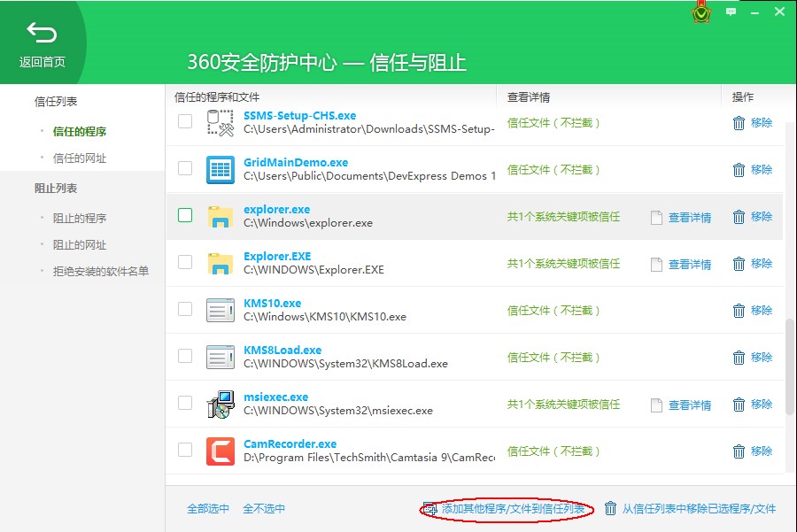797x532 pixels.
Task: Click 查看详情 link for explorer.exe
Action: tap(690, 218)
